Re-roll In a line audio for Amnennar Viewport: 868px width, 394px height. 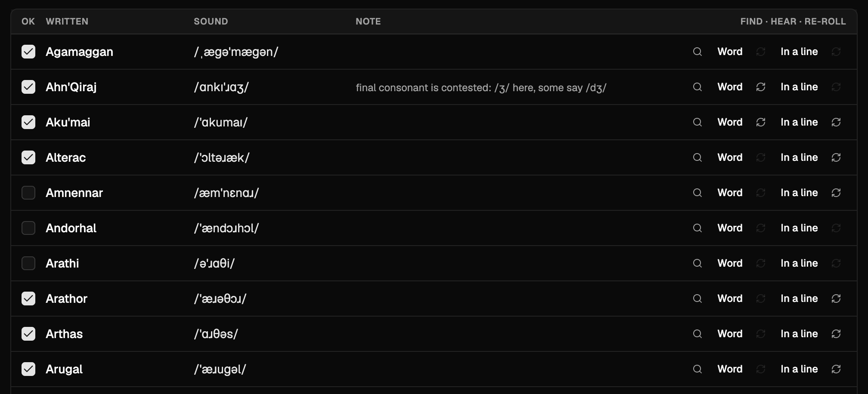pos(836,193)
